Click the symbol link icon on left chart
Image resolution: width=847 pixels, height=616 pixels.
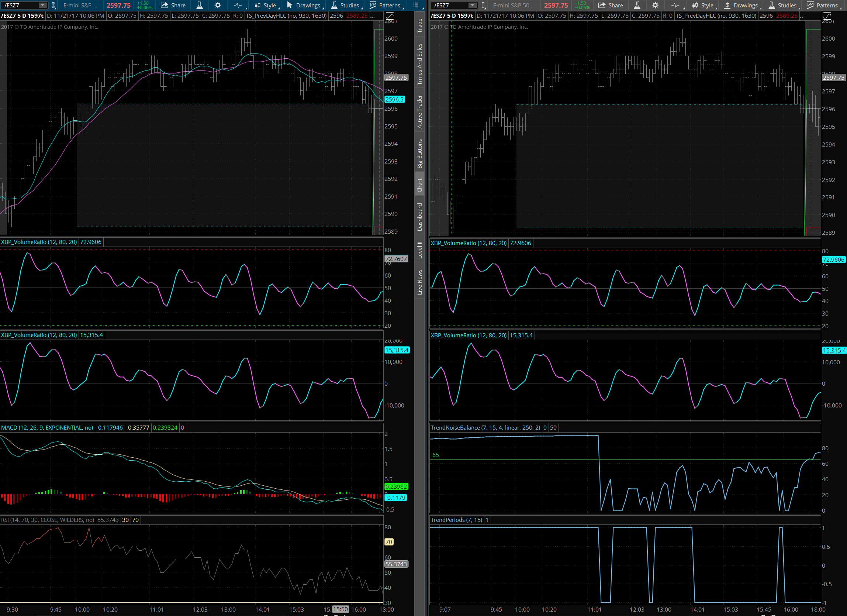54,5
